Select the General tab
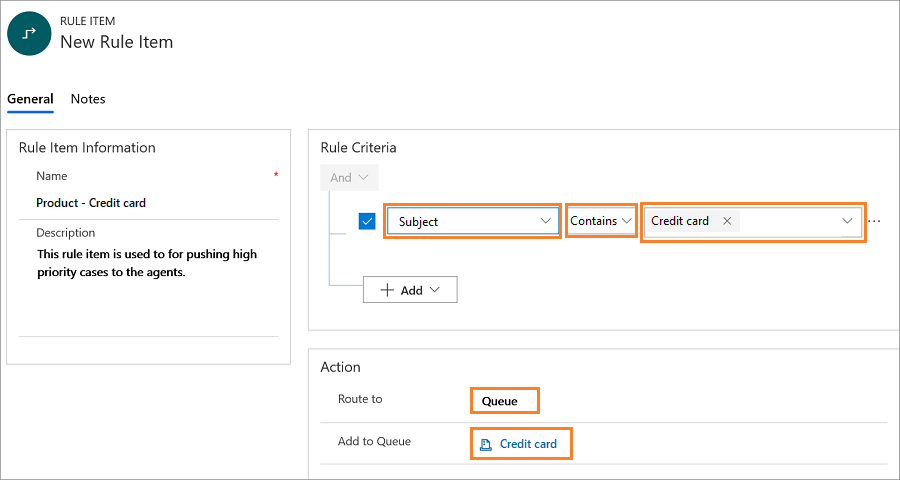This screenshot has width=900, height=480. coord(30,99)
